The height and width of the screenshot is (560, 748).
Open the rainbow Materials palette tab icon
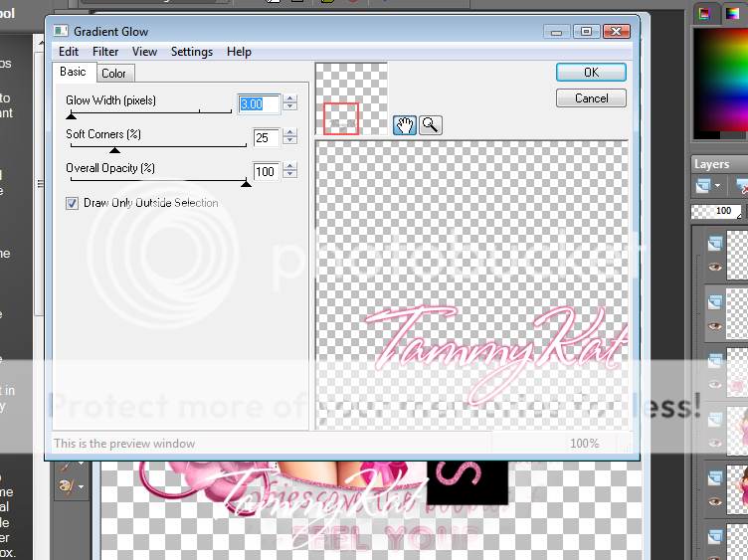pos(732,13)
